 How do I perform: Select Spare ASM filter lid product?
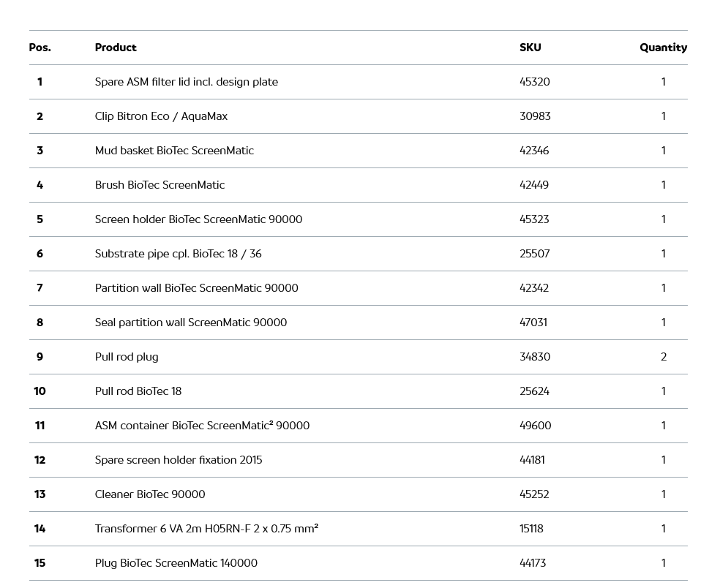tap(186, 82)
